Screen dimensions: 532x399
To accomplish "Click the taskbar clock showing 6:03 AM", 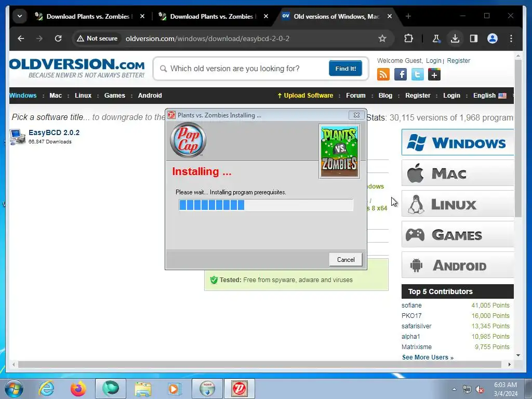I will click(506, 389).
